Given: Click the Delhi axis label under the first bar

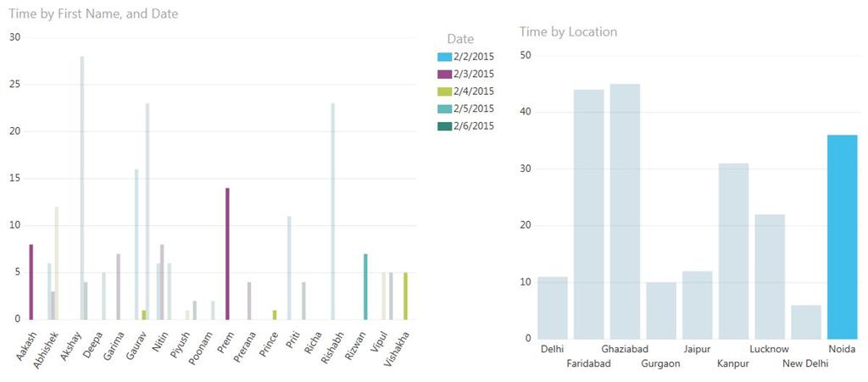Looking at the screenshot, I should pos(553,349).
